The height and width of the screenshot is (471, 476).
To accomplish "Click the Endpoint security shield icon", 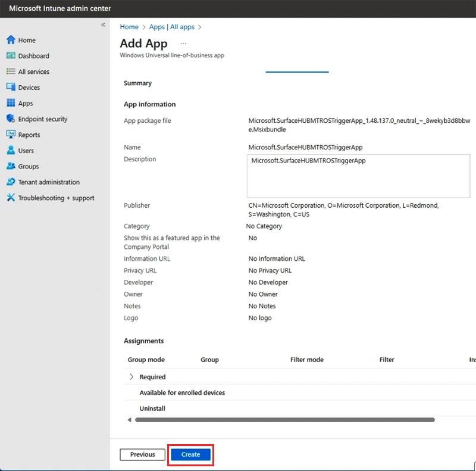I will click(11, 118).
